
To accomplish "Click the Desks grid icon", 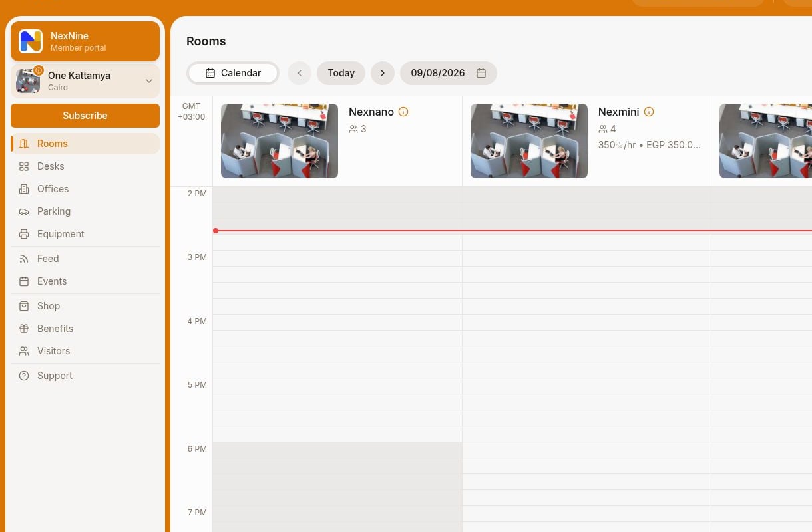I will click(x=24, y=166).
